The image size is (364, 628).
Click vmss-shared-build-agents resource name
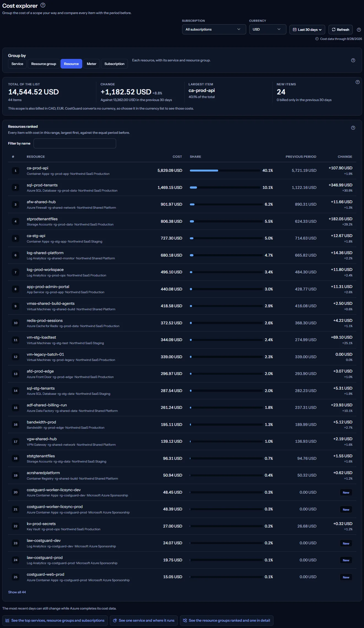51,303
